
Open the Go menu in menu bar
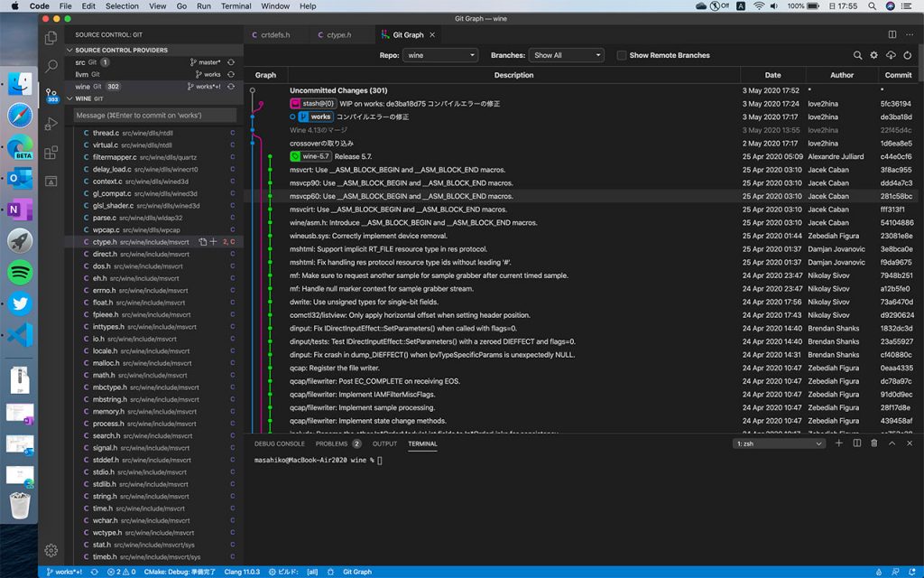click(181, 6)
